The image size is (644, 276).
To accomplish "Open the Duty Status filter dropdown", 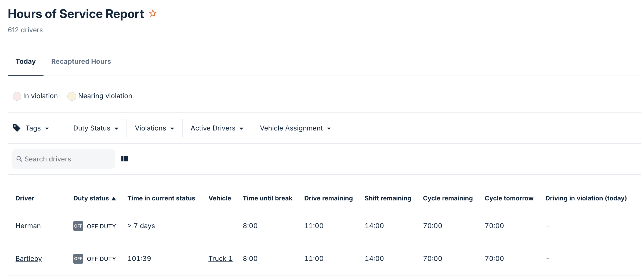I will click(x=96, y=128).
